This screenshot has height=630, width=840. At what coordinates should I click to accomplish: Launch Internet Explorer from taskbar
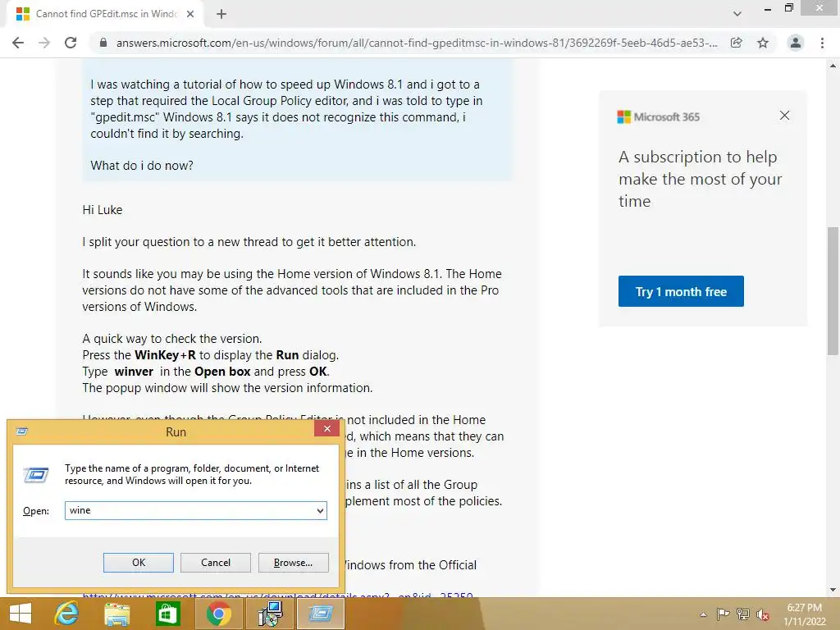pos(67,614)
